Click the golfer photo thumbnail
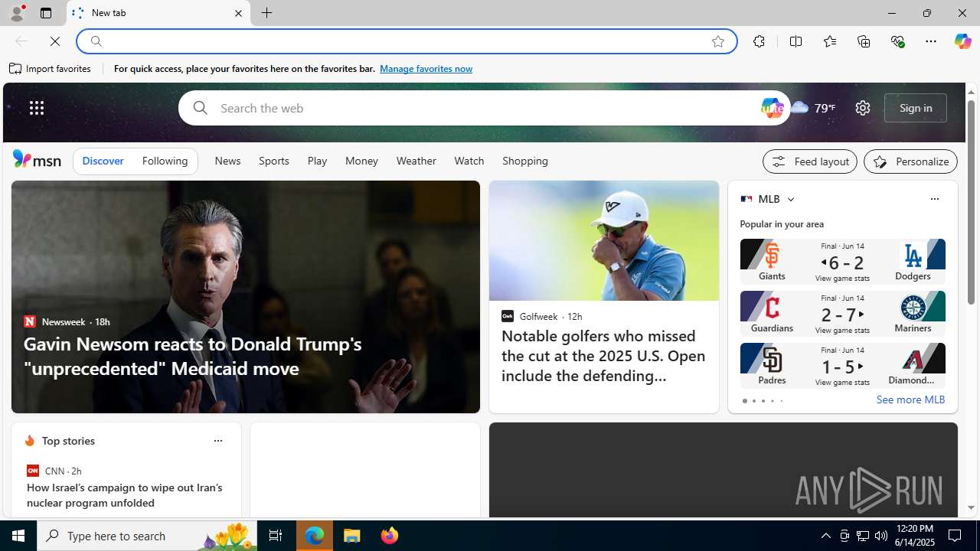The width and height of the screenshot is (980, 551). coord(604,240)
